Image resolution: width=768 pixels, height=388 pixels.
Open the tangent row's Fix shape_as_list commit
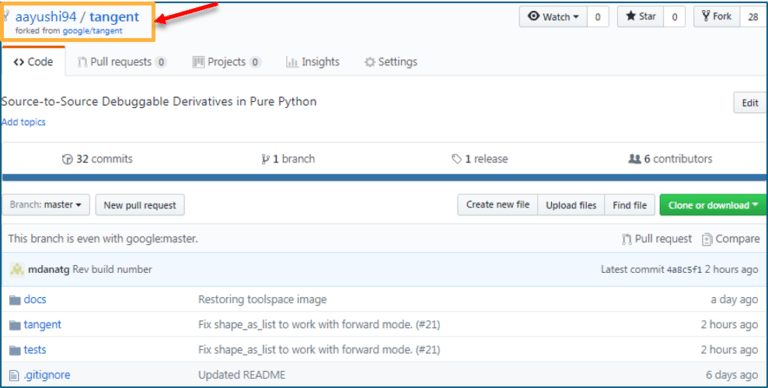point(319,324)
